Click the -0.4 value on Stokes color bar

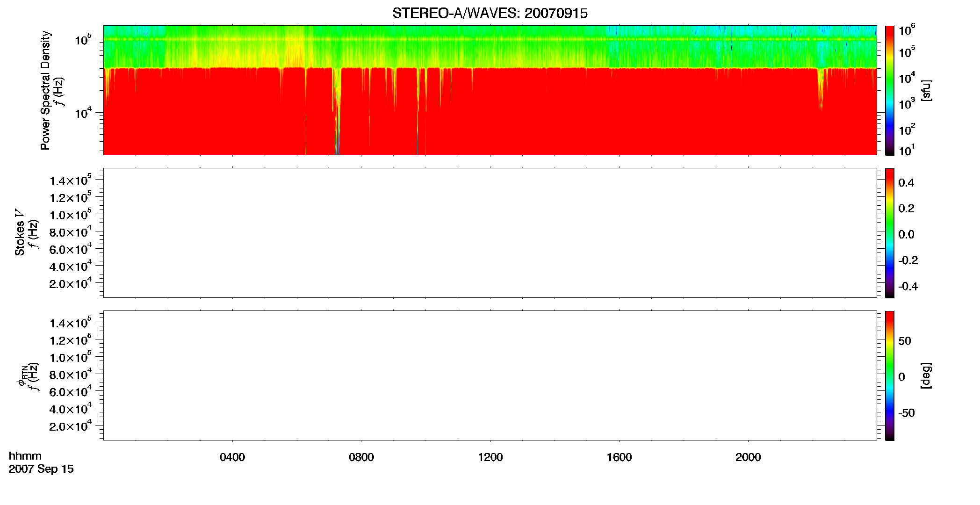[908, 287]
